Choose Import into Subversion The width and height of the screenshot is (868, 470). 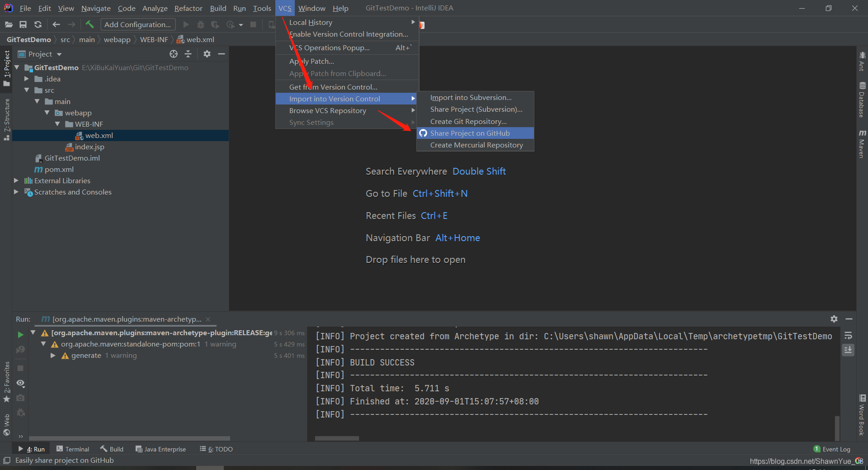pos(475,97)
